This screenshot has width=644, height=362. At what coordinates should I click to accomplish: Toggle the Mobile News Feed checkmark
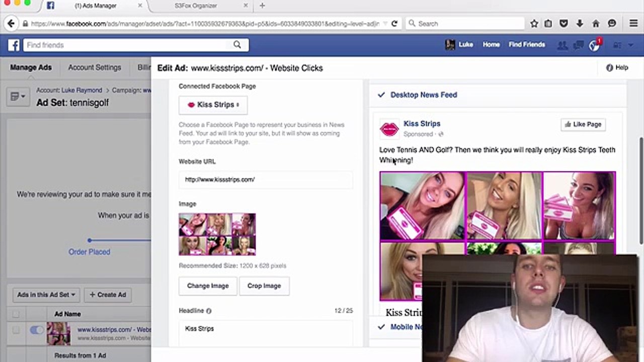click(x=381, y=327)
